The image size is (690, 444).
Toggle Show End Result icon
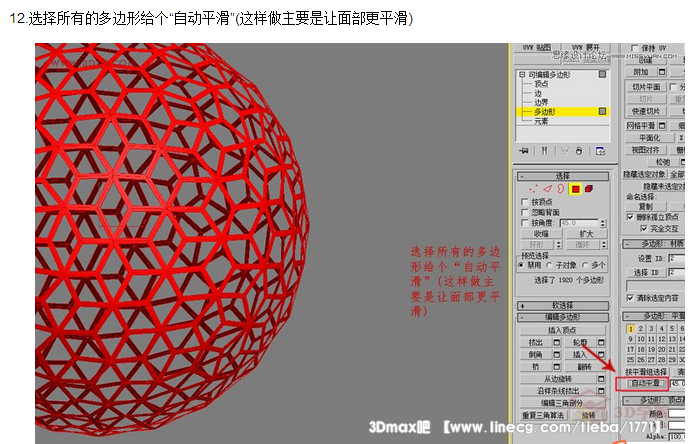pos(544,151)
